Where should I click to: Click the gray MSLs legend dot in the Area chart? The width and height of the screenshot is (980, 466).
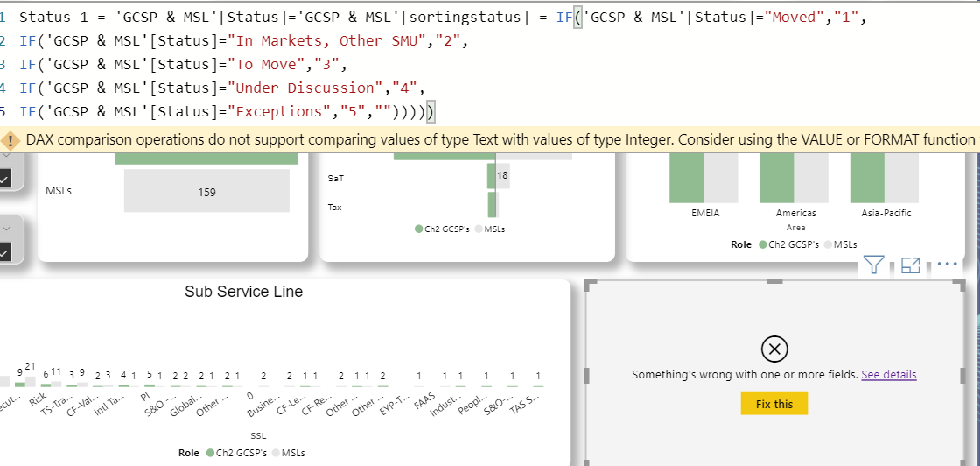(x=828, y=244)
